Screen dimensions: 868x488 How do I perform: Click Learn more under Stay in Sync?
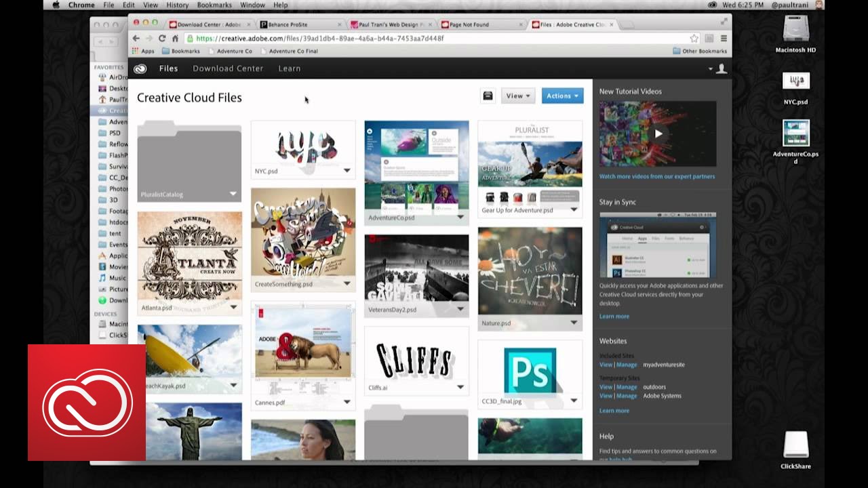pos(614,317)
